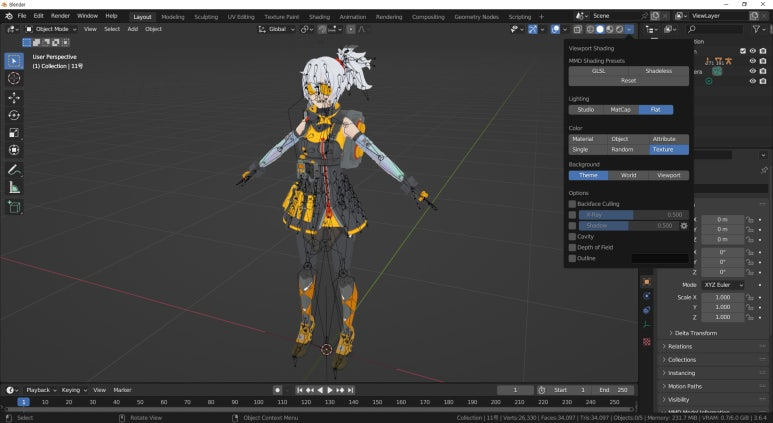Select MatCap lighting option
This screenshot has height=423, width=773.
click(621, 109)
